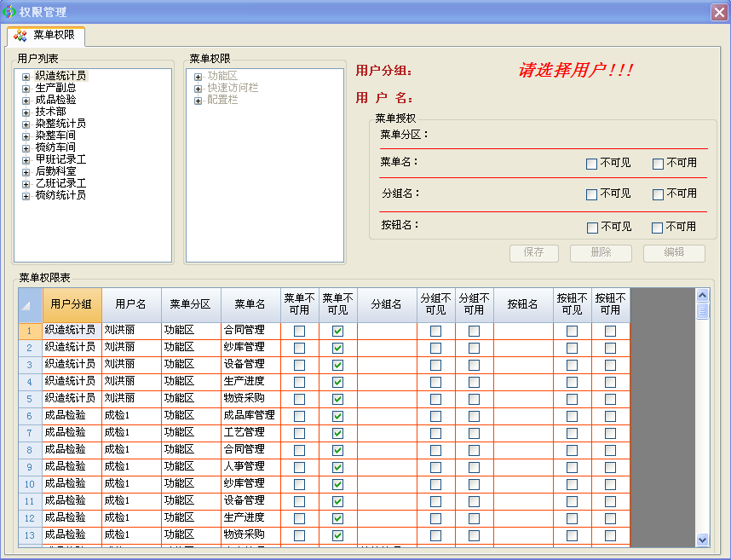This screenshot has width=731, height=560.
Task: Select row header number 1
Action: (x=31, y=331)
